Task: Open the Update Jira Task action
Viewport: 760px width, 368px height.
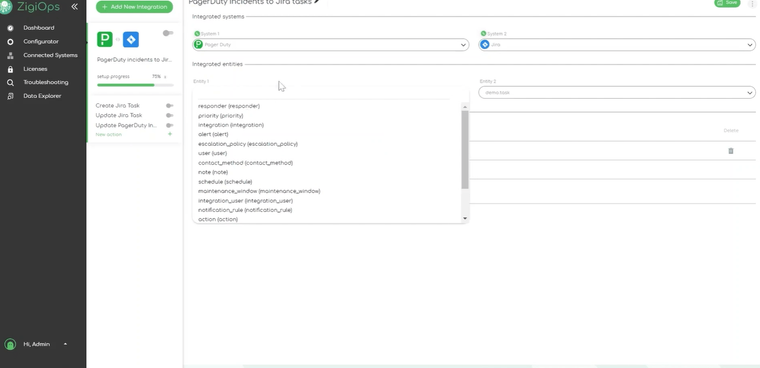Action: point(119,115)
